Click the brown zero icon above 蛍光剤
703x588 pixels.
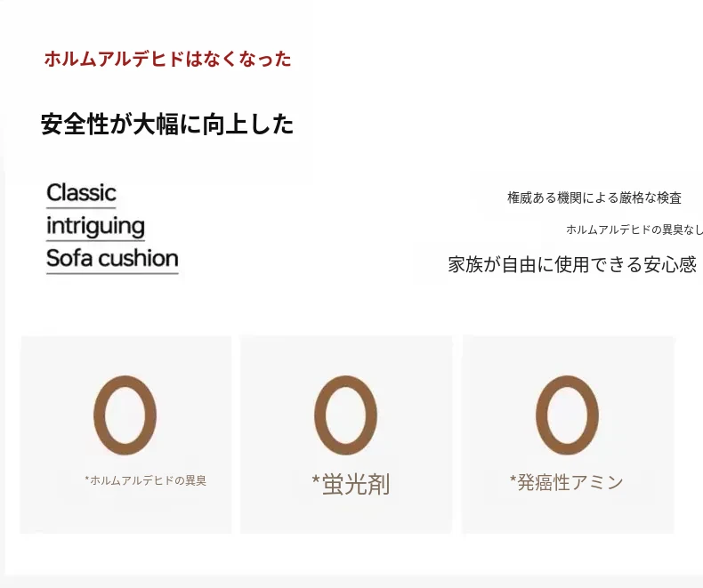tap(345, 415)
